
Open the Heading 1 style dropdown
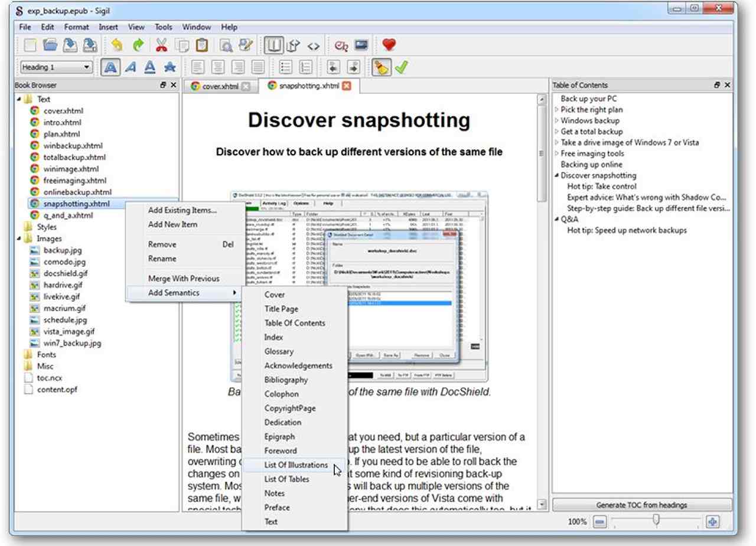point(56,67)
